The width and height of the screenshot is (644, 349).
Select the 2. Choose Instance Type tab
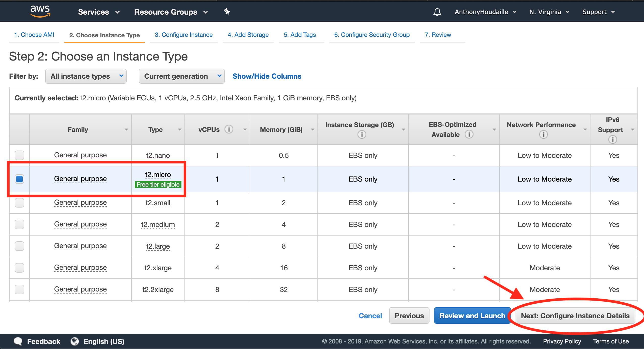tap(104, 35)
